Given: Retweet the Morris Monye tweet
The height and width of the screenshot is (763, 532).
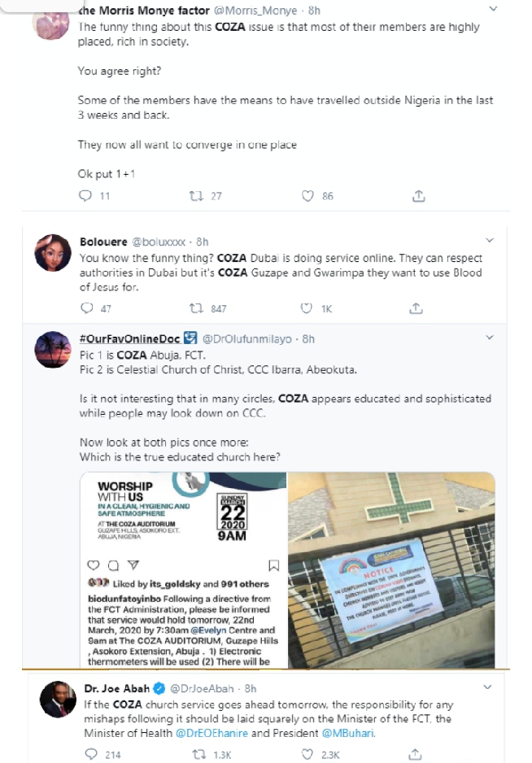Looking at the screenshot, I should pos(196,195).
